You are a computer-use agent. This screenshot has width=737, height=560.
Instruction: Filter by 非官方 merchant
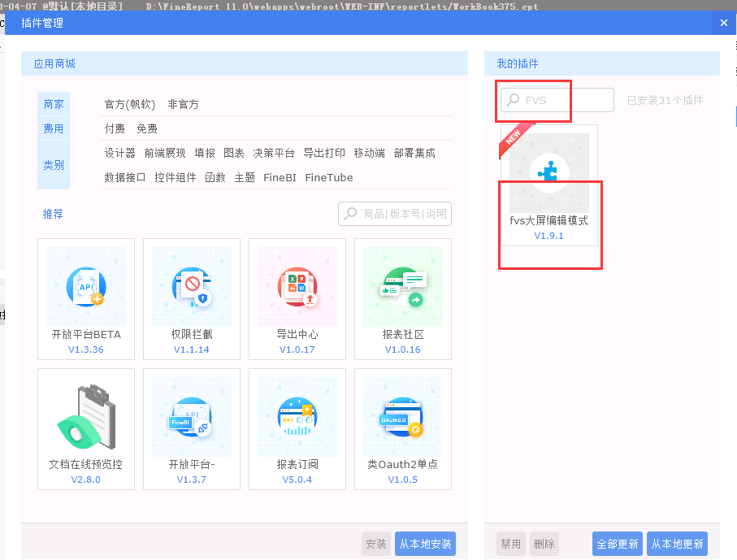click(184, 104)
